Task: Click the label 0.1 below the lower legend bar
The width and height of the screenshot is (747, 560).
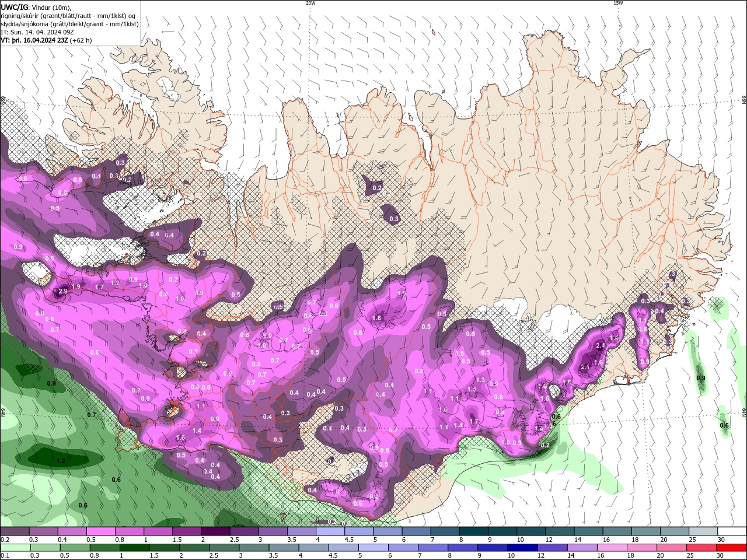Action: (5, 556)
